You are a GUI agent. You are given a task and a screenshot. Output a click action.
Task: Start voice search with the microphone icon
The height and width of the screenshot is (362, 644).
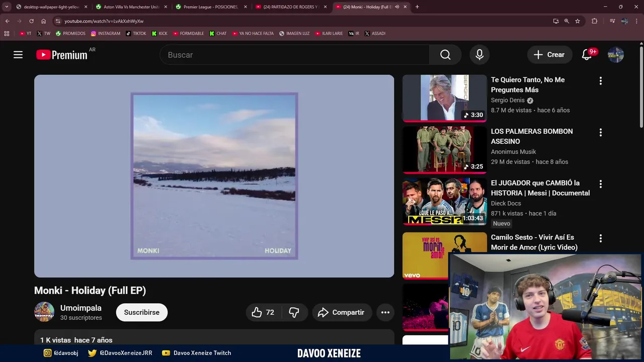pyautogui.click(x=479, y=55)
